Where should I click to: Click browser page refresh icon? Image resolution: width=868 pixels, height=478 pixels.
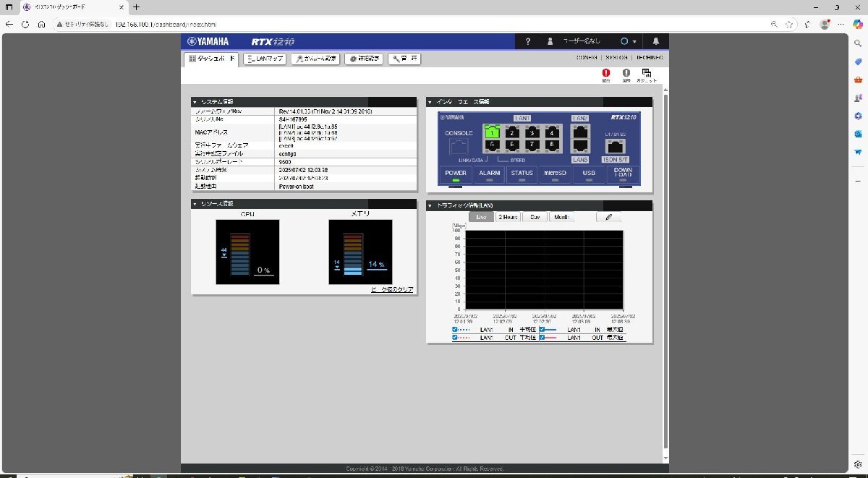25,24
